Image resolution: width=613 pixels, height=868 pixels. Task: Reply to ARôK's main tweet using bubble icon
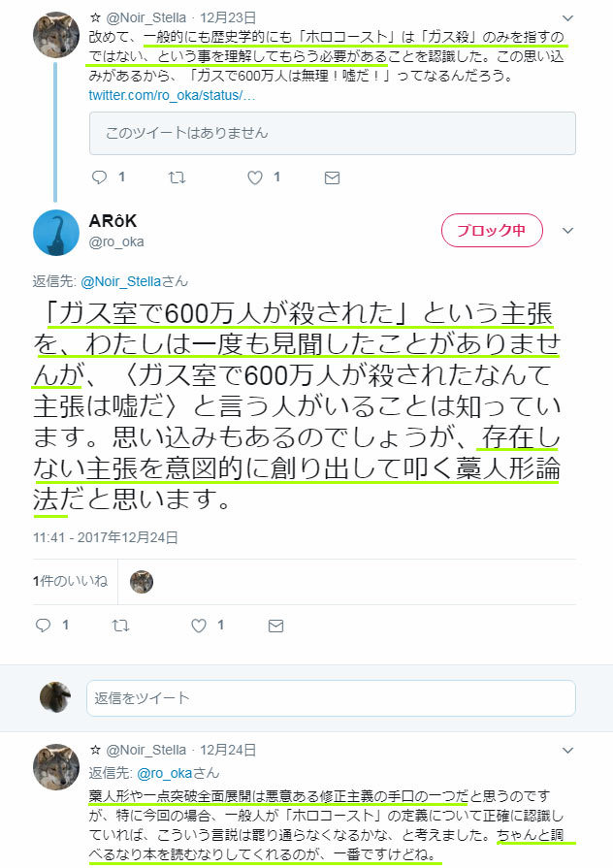44,626
